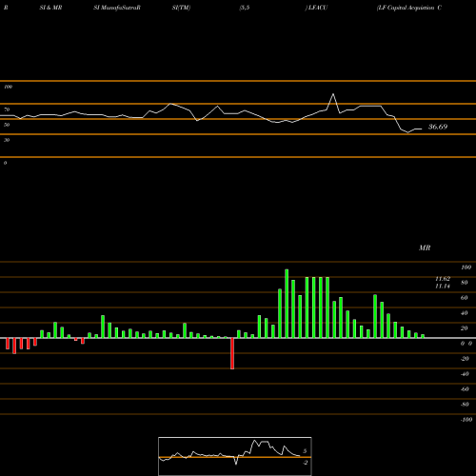Click the "LFACU" ticker symbol

tap(318, 8)
